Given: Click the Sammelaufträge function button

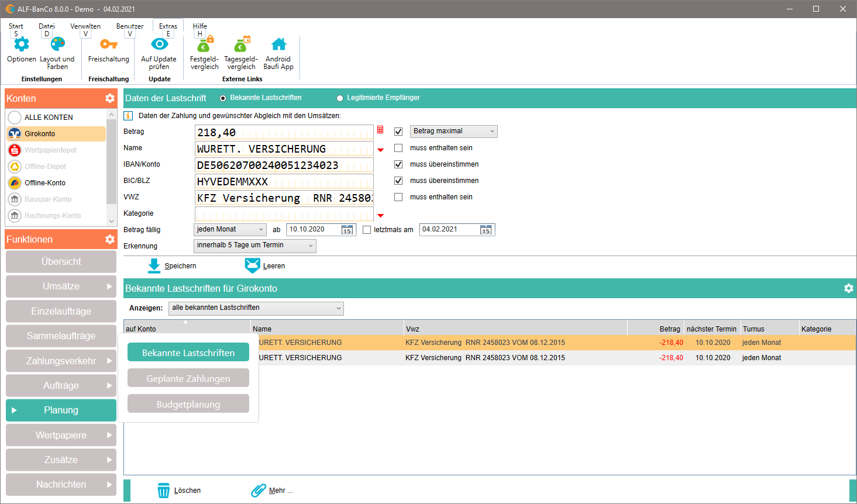Looking at the screenshot, I should 61,336.
